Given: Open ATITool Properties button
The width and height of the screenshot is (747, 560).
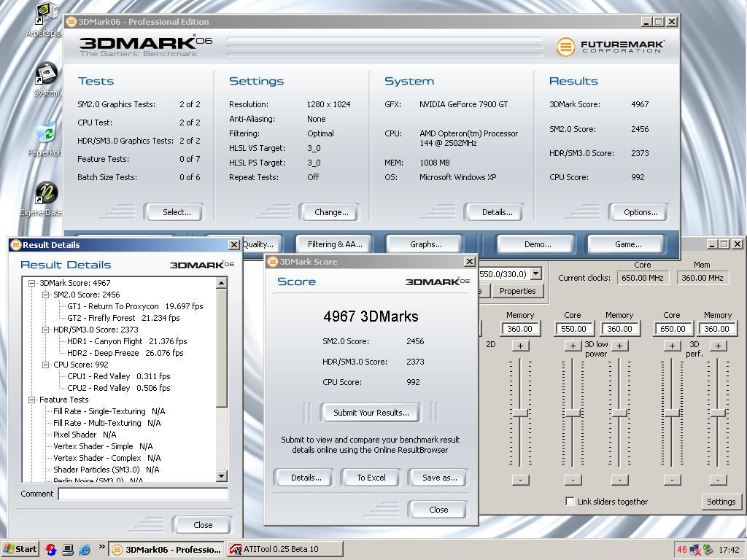Looking at the screenshot, I should [518, 291].
